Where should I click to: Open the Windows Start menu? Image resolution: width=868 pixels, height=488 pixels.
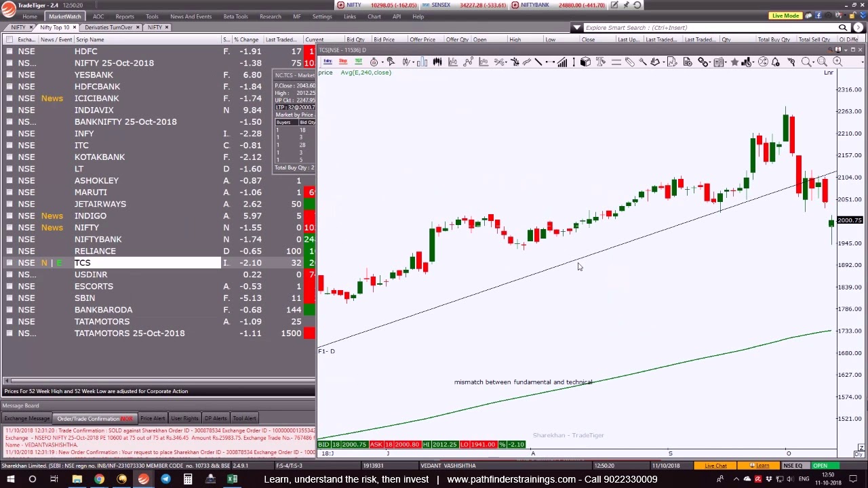click(9, 479)
